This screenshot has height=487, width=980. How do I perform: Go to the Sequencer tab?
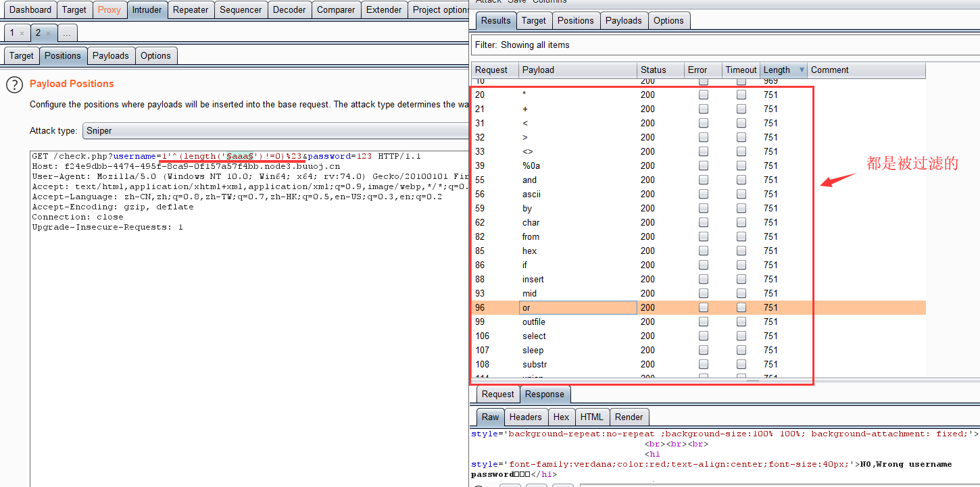(x=241, y=9)
